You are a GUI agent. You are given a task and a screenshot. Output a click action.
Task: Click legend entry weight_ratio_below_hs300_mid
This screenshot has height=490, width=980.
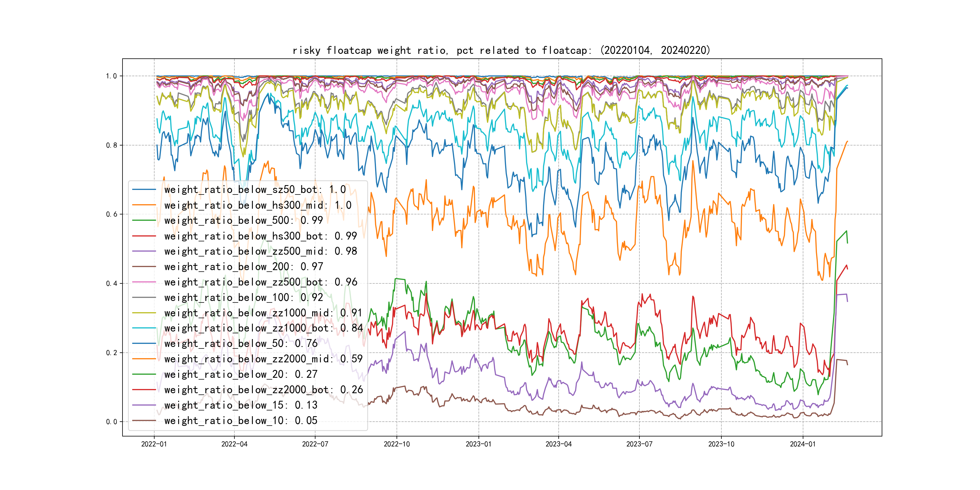pyautogui.click(x=258, y=205)
